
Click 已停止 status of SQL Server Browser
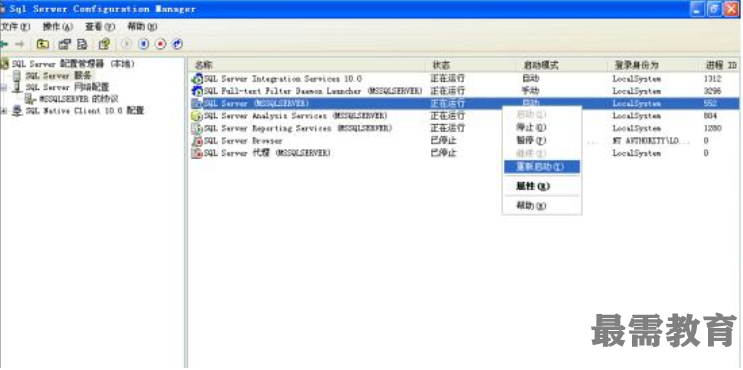tap(443, 141)
